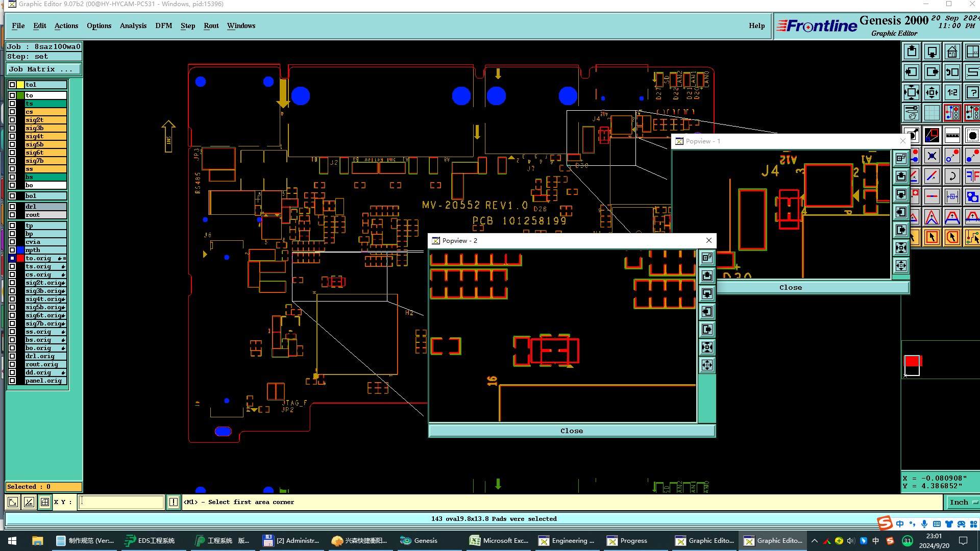The image size is (980, 551).
Task: Open the Job Matrix dropdown button
Action: click(x=44, y=69)
